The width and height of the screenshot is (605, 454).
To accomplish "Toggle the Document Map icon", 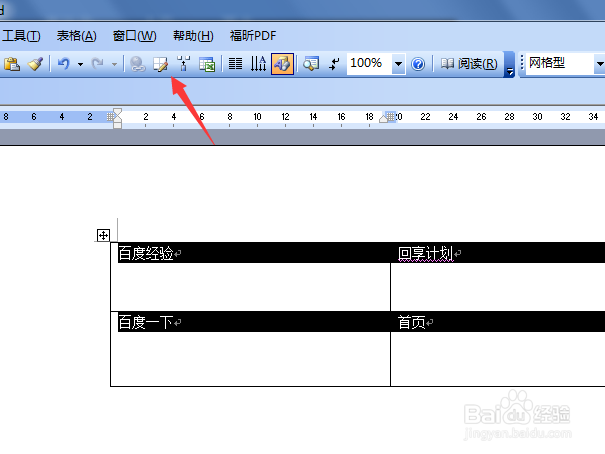I will click(x=311, y=64).
